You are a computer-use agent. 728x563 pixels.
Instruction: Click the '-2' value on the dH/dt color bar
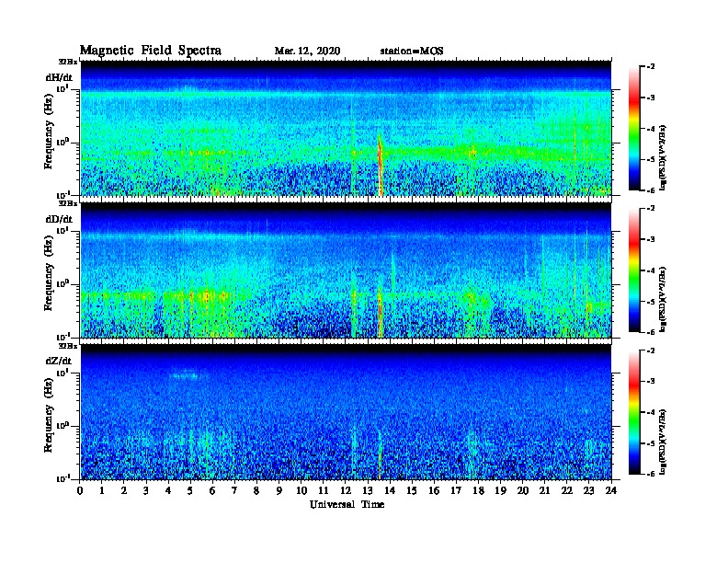point(651,67)
